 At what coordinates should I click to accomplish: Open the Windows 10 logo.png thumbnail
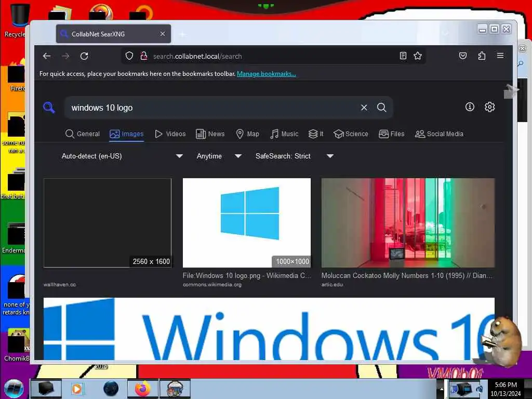pos(247,223)
